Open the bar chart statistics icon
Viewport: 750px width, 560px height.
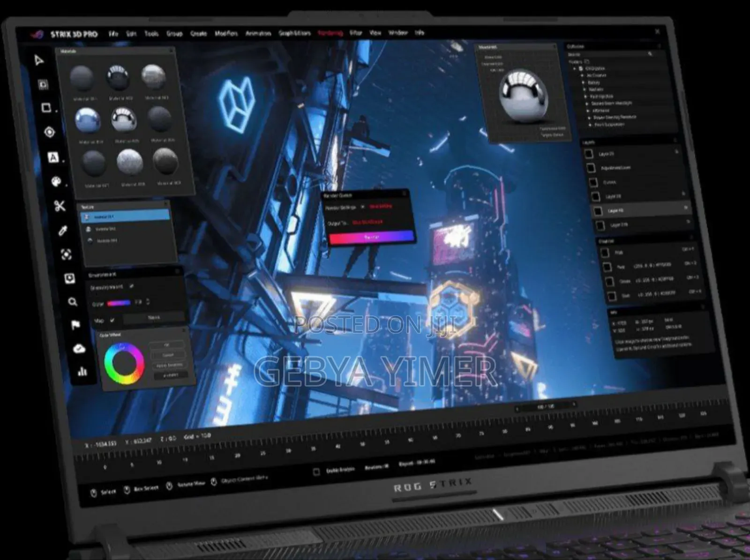(82, 372)
